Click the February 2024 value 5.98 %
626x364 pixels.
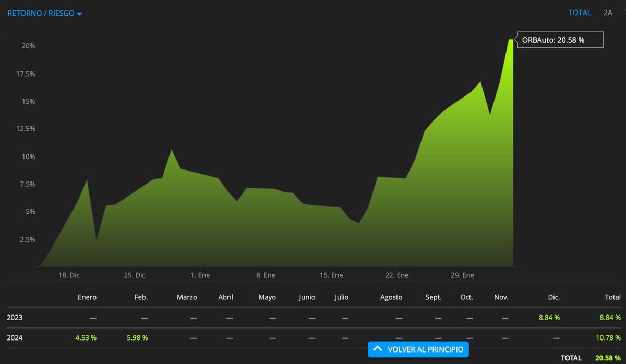pos(137,337)
